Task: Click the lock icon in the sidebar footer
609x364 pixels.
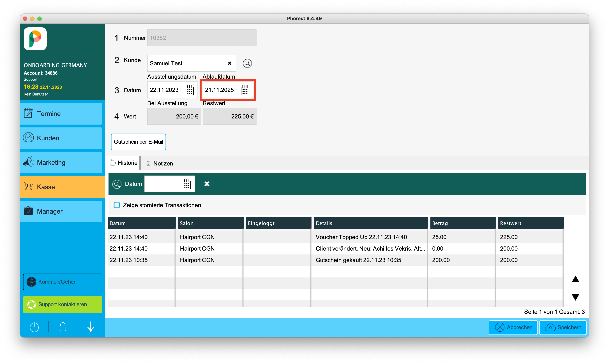Action: 63,327
